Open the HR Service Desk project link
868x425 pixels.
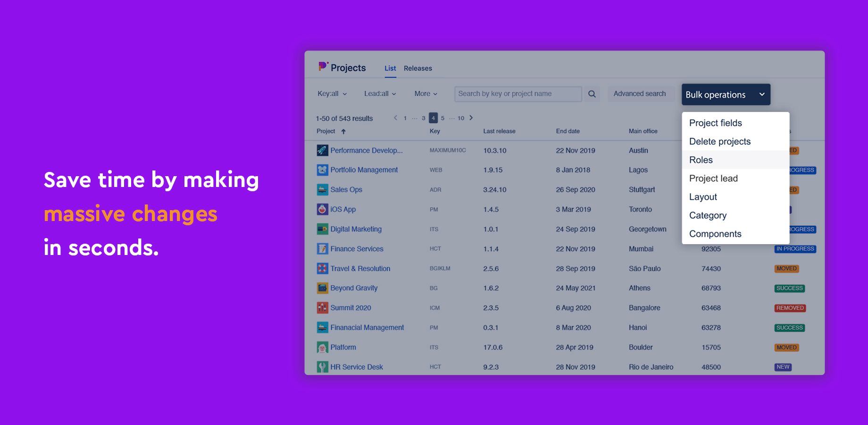coord(357,367)
